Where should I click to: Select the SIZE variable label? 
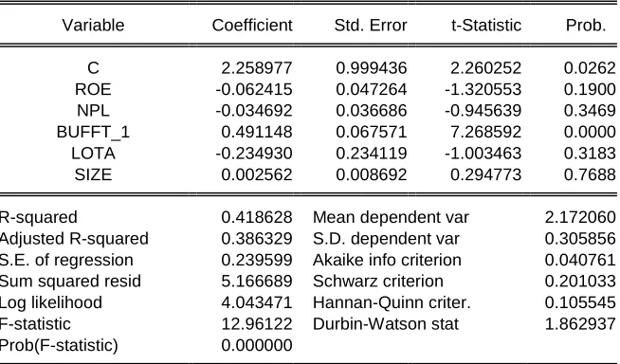click(x=93, y=174)
